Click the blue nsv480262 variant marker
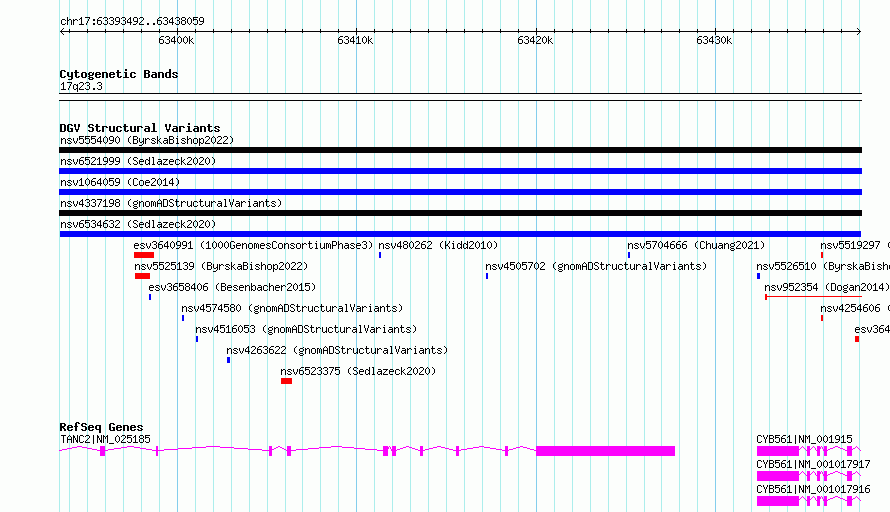The width and height of the screenshot is (890, 512). 380,255
